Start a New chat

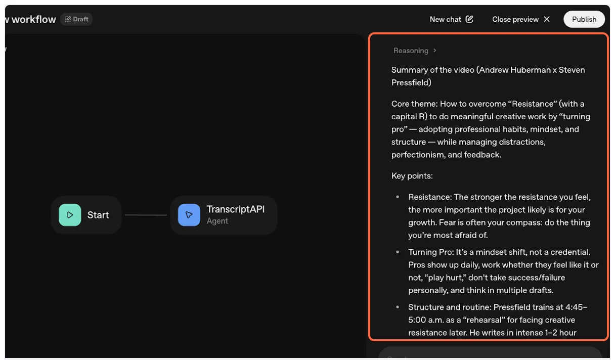point(446,19)
